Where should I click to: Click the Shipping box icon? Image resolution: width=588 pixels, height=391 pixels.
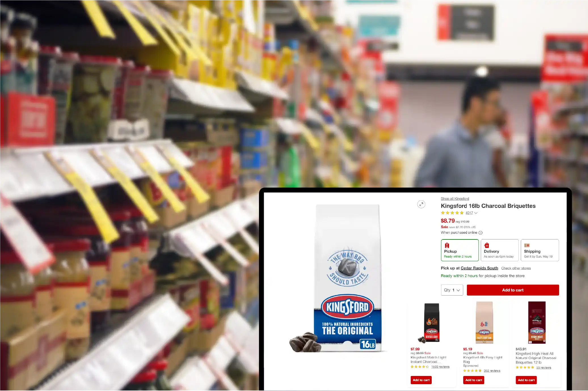(527, 245)
